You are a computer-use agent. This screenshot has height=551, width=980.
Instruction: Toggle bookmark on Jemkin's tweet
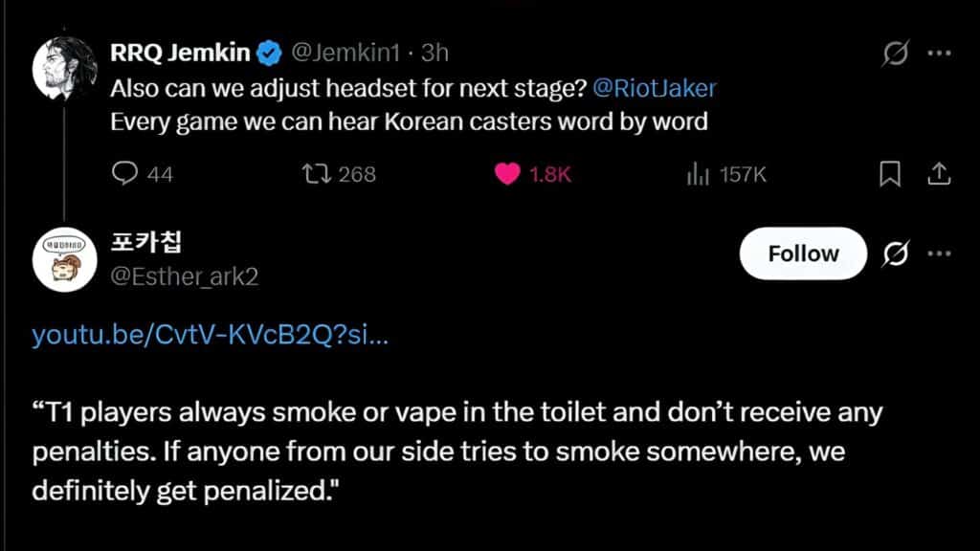click(890, 173)
